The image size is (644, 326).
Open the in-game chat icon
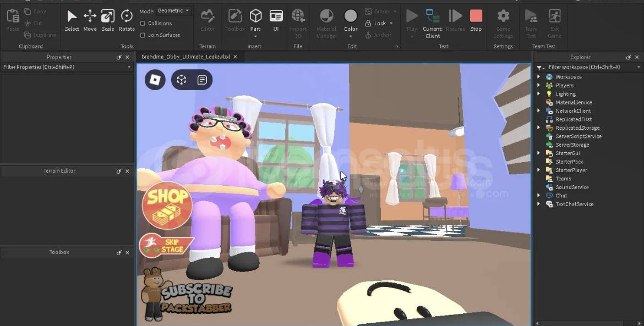coord(202,80)
